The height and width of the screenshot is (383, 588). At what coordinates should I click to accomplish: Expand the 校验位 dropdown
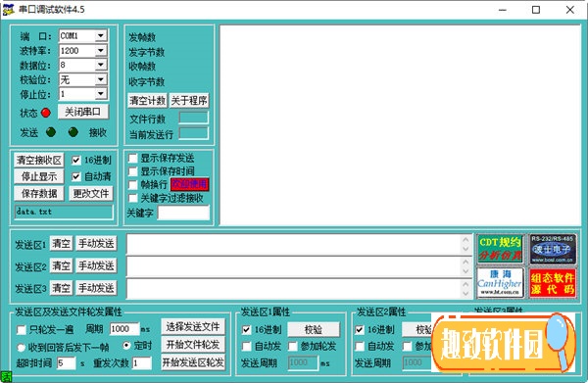click(101, 79)
